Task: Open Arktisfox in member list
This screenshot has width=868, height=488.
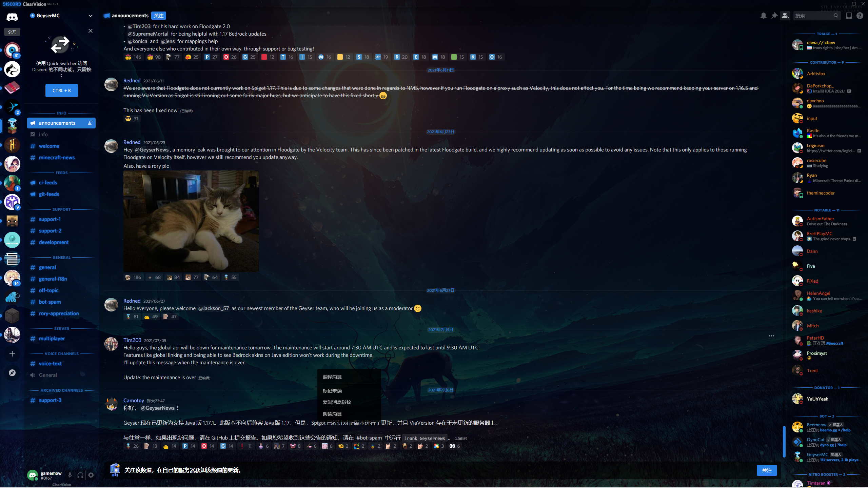Action: tap(827, 74)
